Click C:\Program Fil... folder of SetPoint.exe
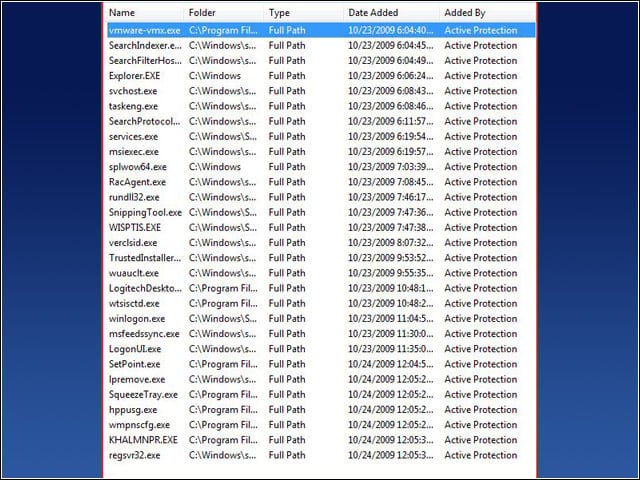 (x=223, y=364)
